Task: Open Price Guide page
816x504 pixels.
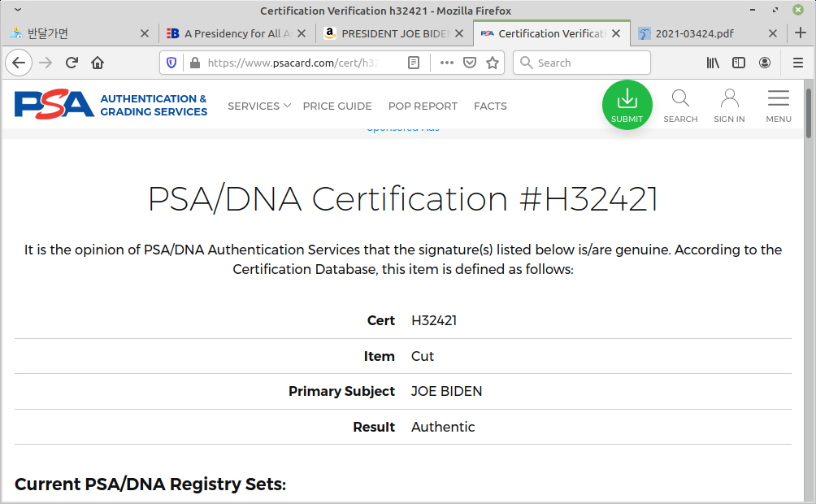Action: click(x=337, y=106)
